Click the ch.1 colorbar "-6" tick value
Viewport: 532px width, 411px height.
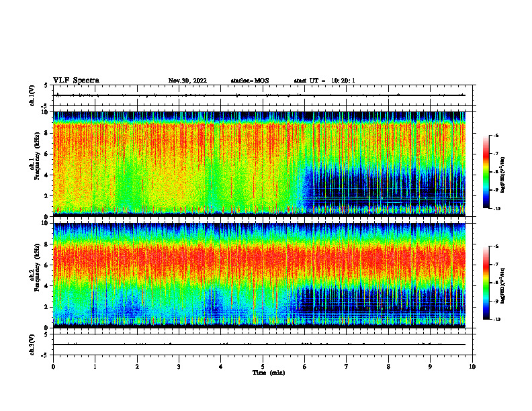(496, 135)
